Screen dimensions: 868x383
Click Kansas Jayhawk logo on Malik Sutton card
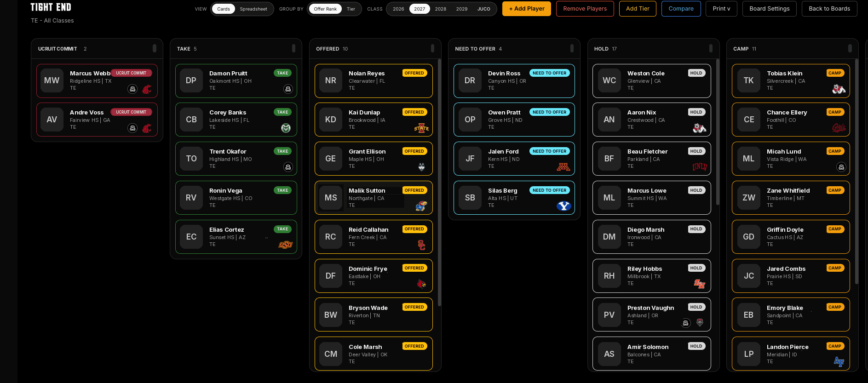421,206
